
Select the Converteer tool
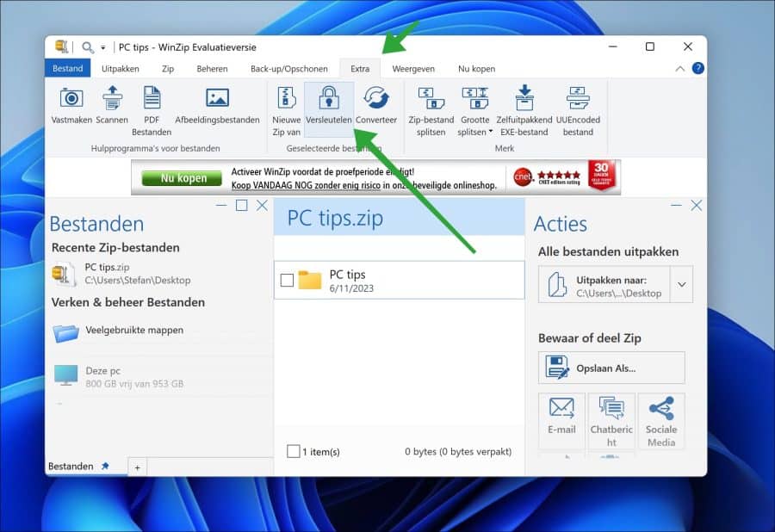click(376, 104)
